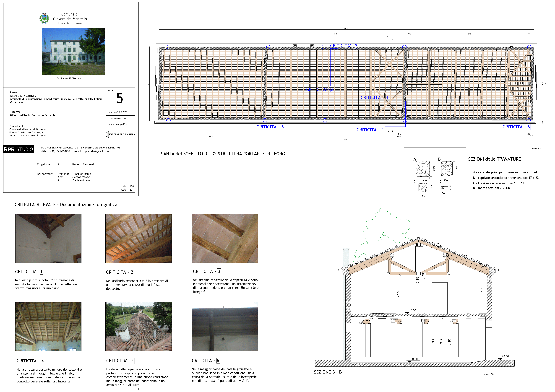Click the blue 'CRITICITA' - 1' plan label
The width and height of the screenshot is (555, 392).
[371, 130]
